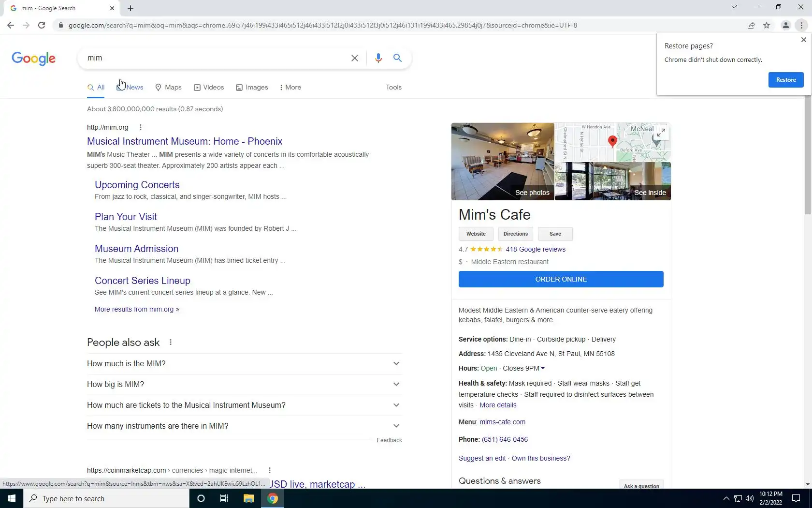View Mim's Cafe See photos thumbnail

pyautogui.click(x=503, y=162)
